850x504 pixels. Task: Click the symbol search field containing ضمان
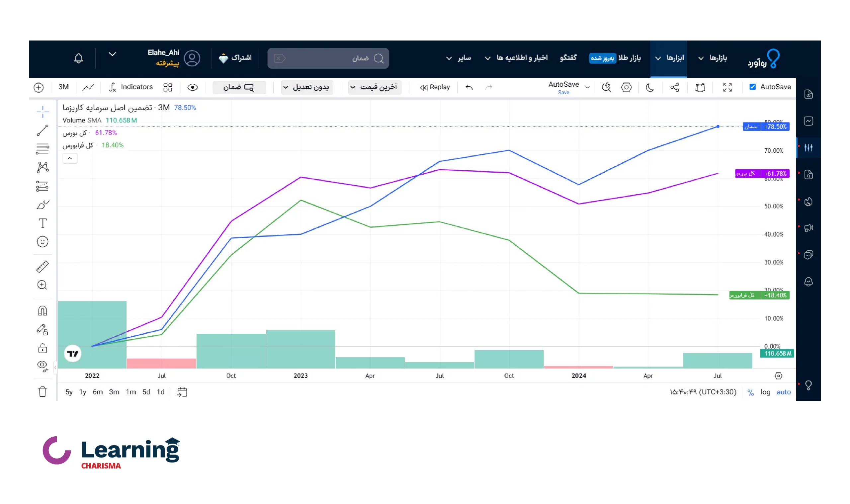pos(328,58)
